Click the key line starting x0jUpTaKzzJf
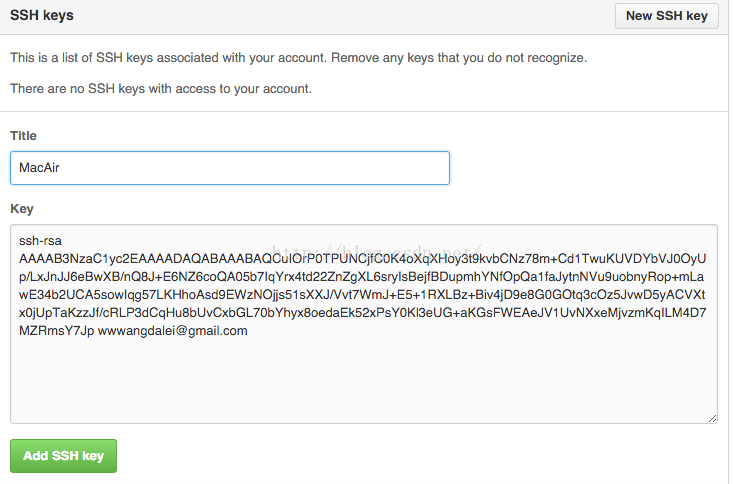Viewport: 734px width, 484px height. coord(363,313)
